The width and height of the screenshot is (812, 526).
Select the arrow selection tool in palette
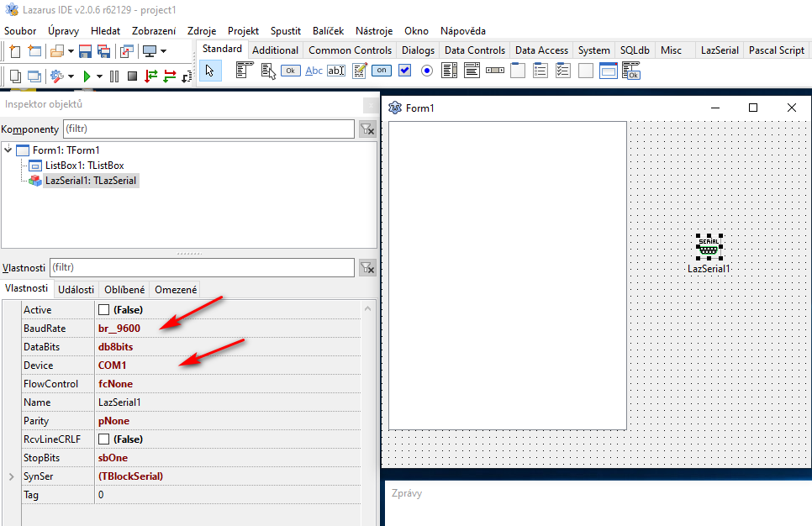click(x=210, y=71)
